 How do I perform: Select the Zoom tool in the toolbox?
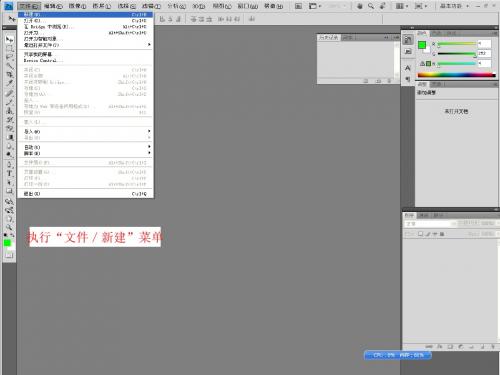tap(9, 227)
